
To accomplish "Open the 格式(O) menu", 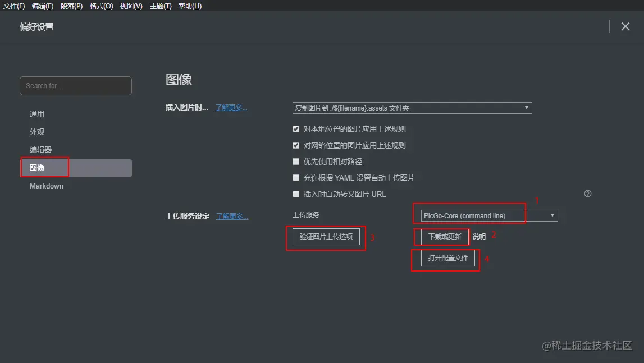I will [102, 6].
